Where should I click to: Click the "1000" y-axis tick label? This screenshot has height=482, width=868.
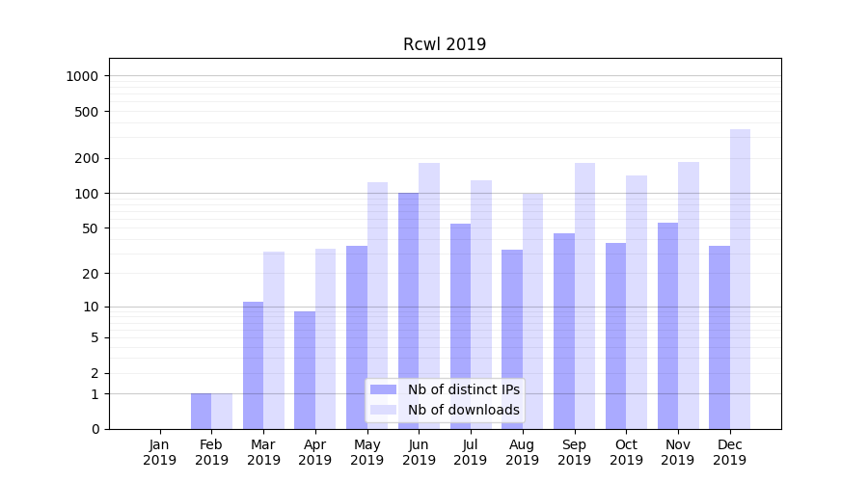(x=83, y=76)
